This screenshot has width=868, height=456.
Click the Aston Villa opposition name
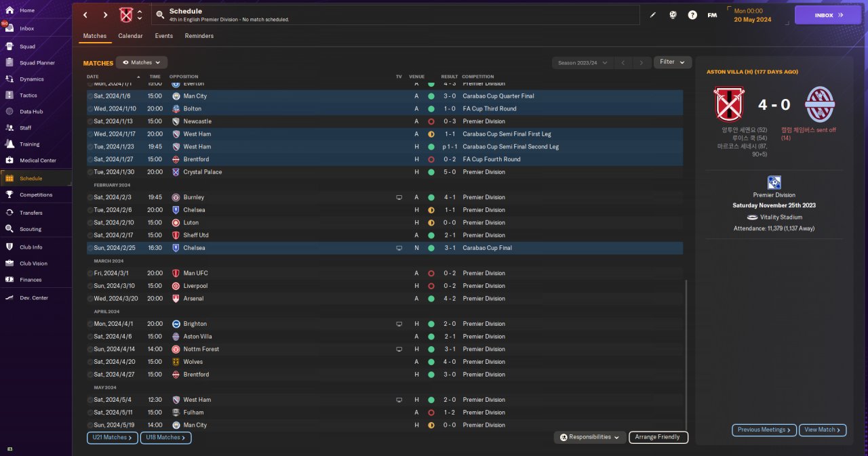(197, 337)
